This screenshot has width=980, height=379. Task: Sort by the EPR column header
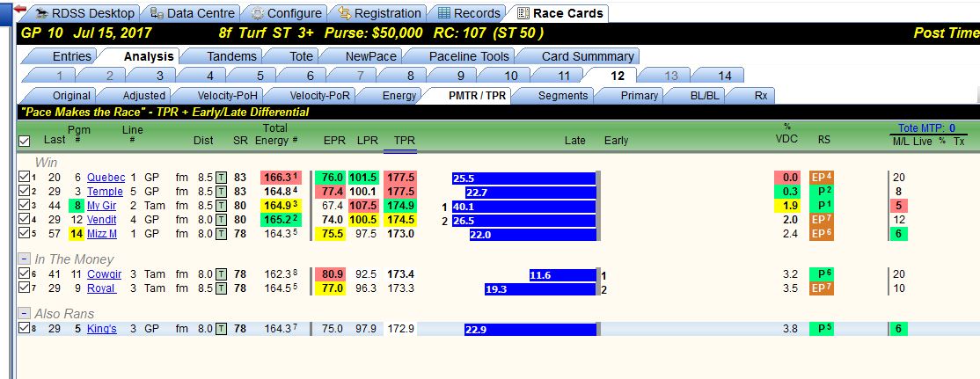coord(334,141)
